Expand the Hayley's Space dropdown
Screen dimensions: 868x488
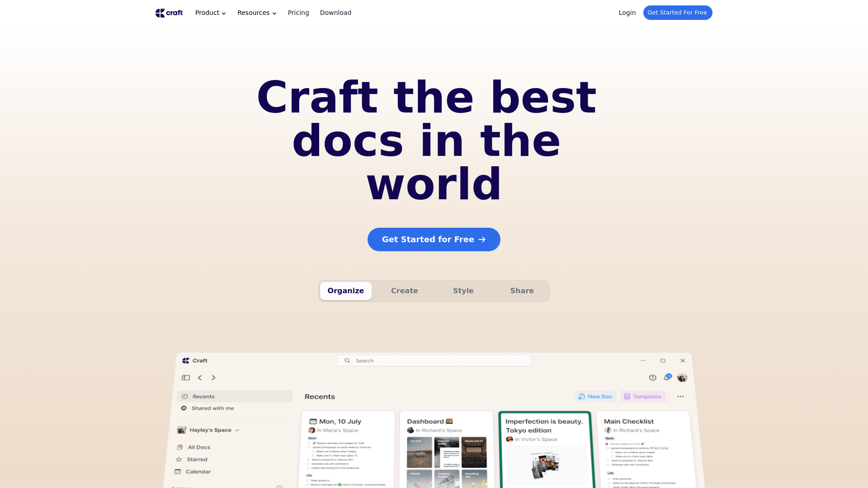(x=208, y=430)
